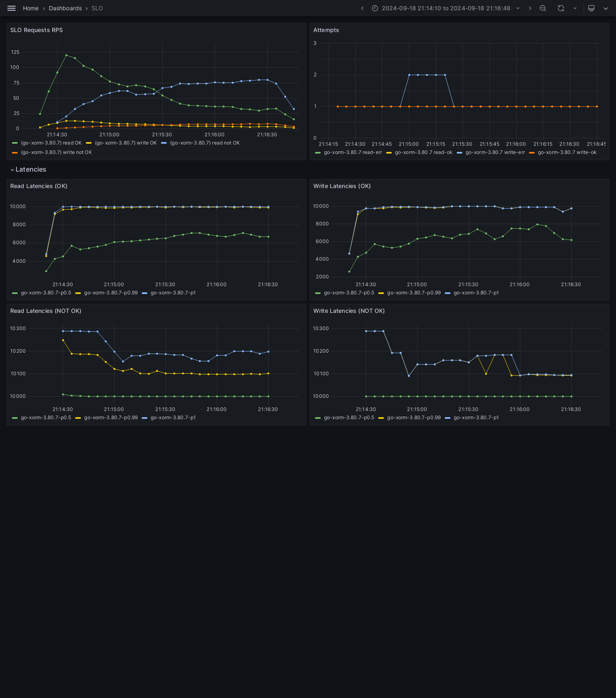This screenshot has height=698, width=616.
Task: Toggle p0.5 series in Write Latencies (OK)
Action: click(x=349, y=293)
